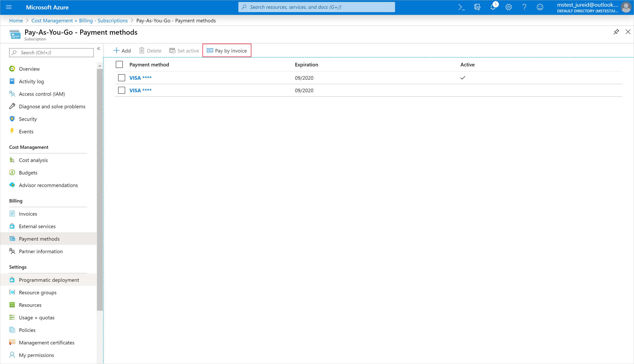
Task: Select the second VISA card checkbox
Action: pos(121,90)
